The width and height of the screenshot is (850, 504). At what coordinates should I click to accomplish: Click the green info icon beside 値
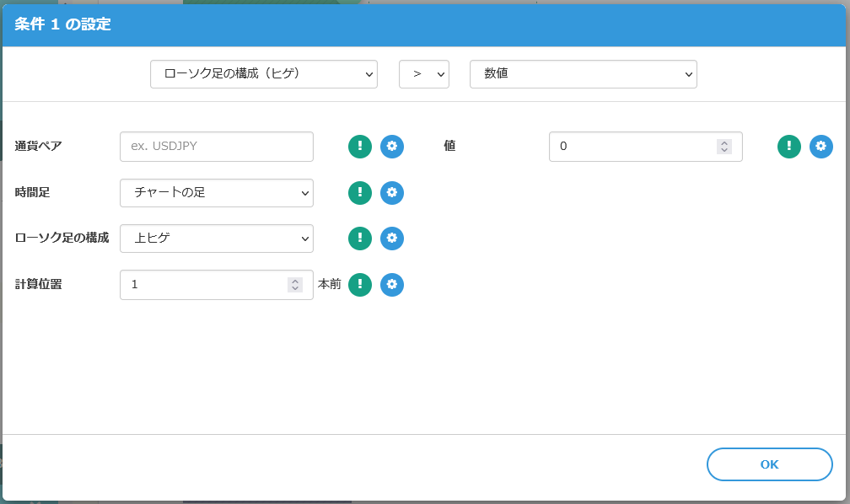tap(789, 147)
